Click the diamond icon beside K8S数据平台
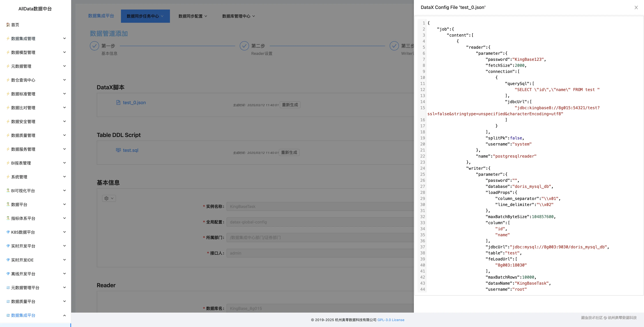 [8, 232]
